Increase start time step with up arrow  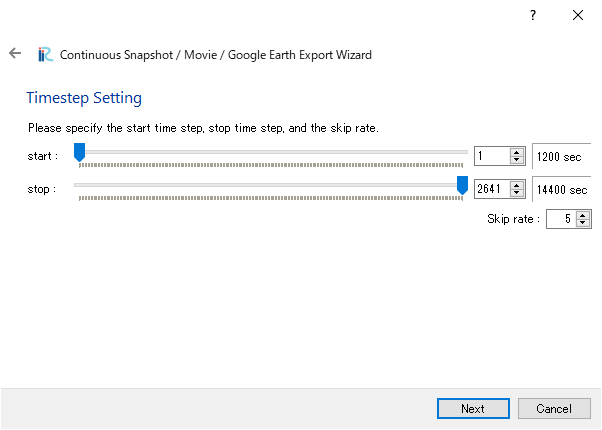(x=517, y=152)
